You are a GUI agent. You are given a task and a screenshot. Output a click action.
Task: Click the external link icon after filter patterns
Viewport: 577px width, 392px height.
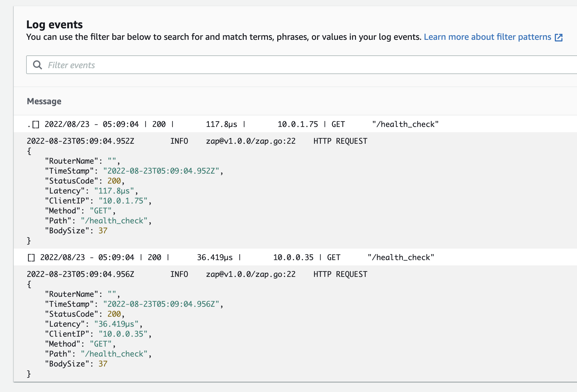559,37
